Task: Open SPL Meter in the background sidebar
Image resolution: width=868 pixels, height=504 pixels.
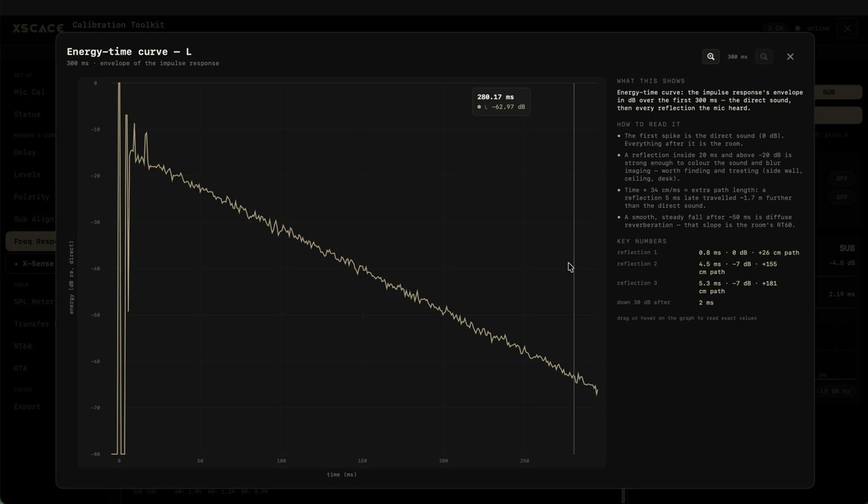Action: point(33,302)
